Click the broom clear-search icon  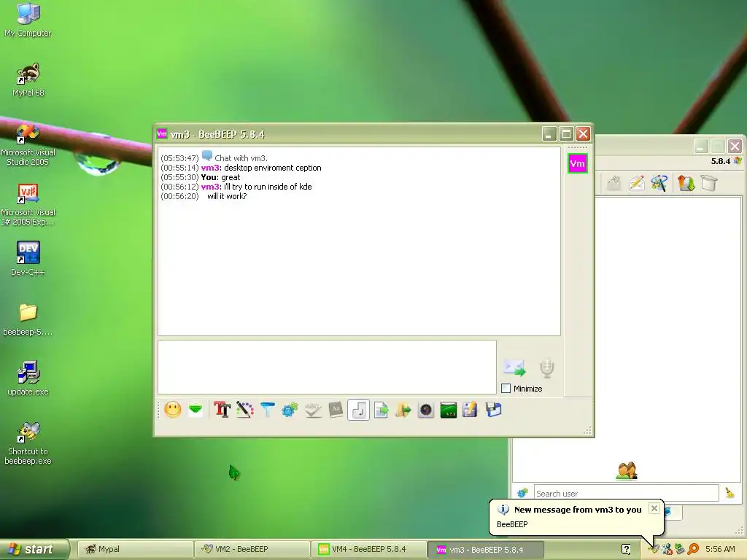pyautogui.click(x=729, y=493)
